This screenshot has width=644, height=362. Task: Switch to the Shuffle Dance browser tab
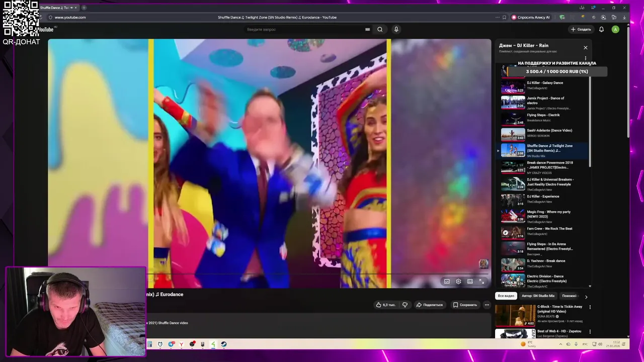click(x=58, y=8)
